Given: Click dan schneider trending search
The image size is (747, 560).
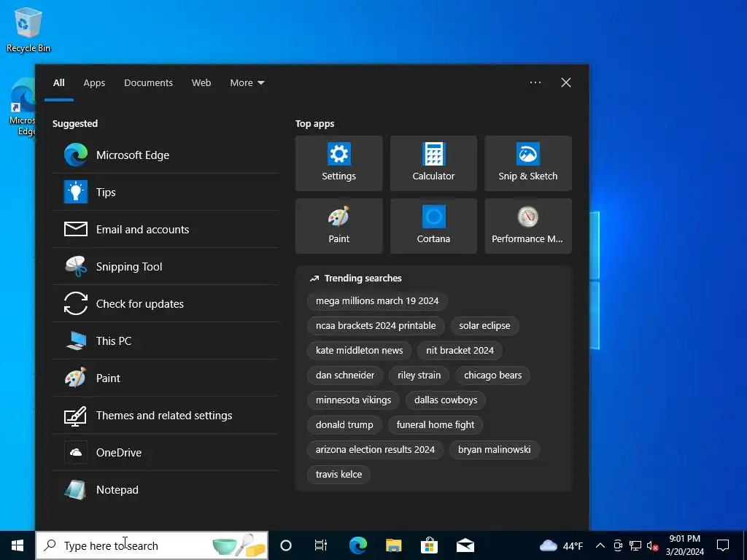Looking at the screenshot, I should (x=345, y=376).
